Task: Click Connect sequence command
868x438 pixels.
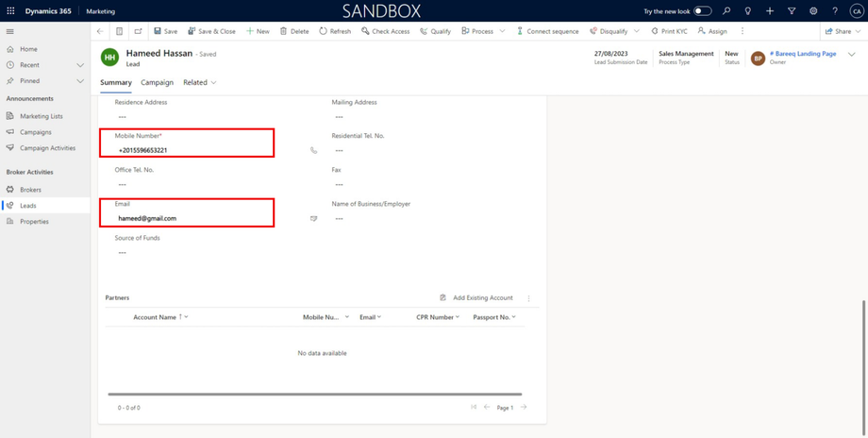Action: tap(547, 31)
